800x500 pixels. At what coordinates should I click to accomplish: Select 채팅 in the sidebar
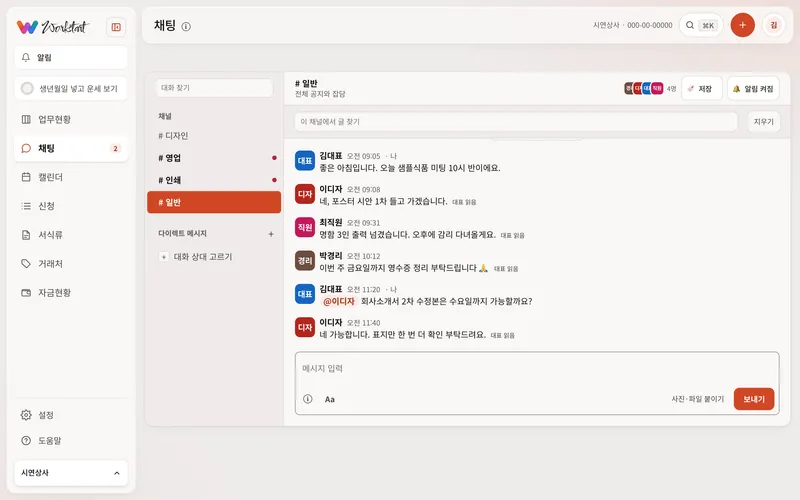(71, 148)
